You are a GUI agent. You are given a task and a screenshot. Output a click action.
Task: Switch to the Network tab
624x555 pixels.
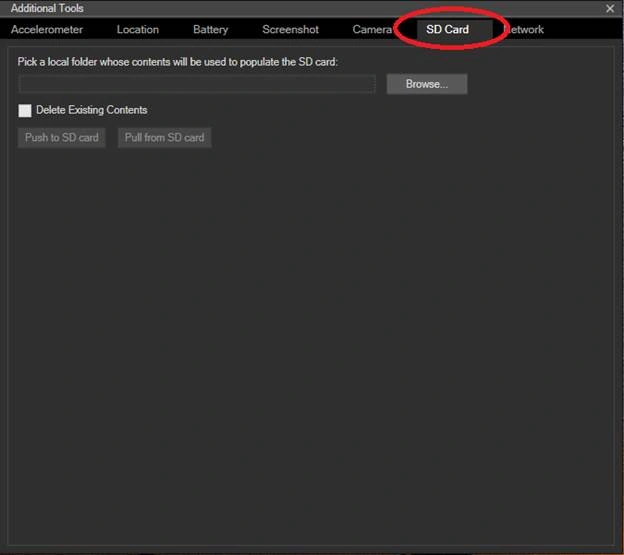coord(524,29)
